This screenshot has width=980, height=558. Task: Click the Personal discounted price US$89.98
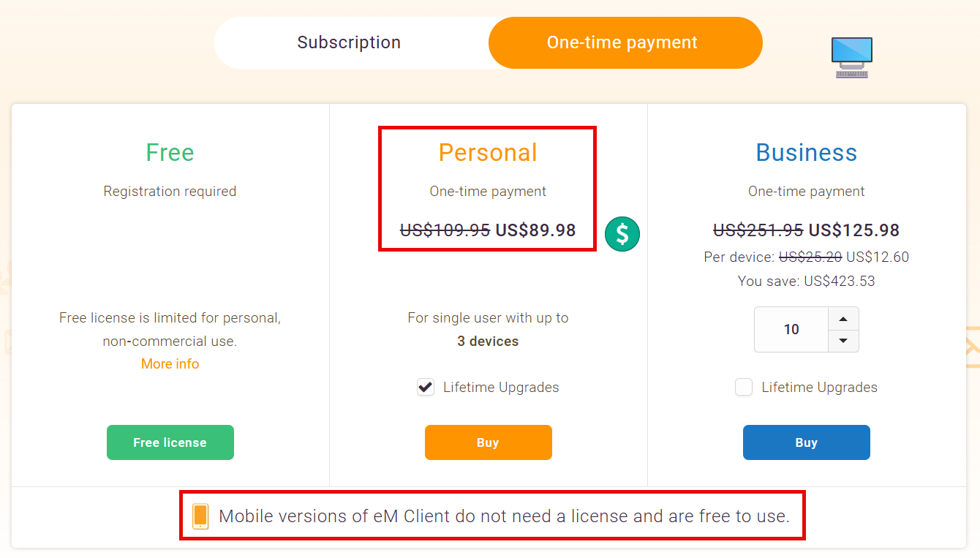click(536, 230)
